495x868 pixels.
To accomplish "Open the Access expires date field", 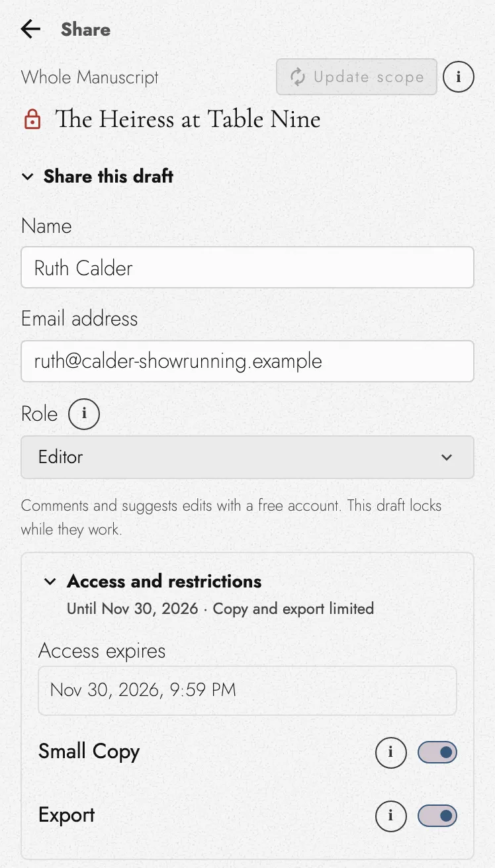I will (x=247, y=690).
